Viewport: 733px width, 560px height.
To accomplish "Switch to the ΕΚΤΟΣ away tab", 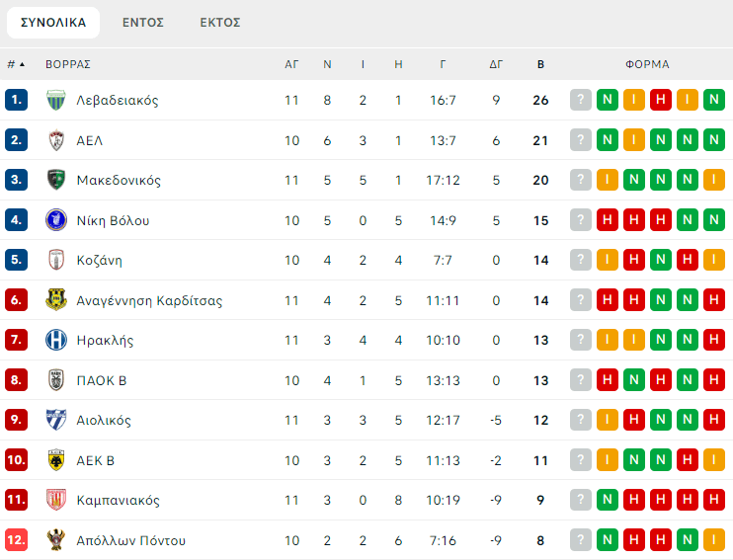I will point(219,22).
